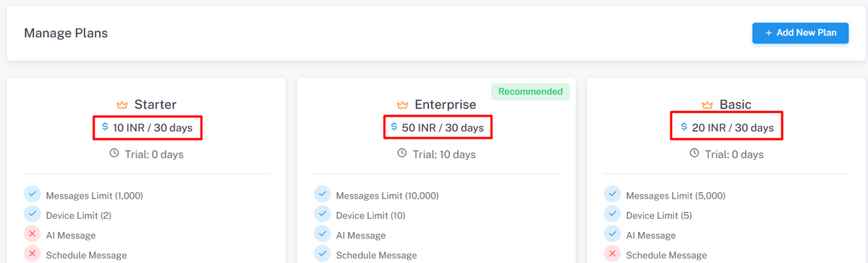Click Starter's AI Message cross icon

click(x=32, y=234)
